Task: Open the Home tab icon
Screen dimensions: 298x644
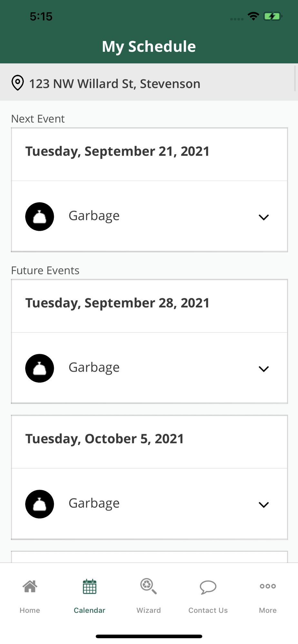Action: [30, 586]
